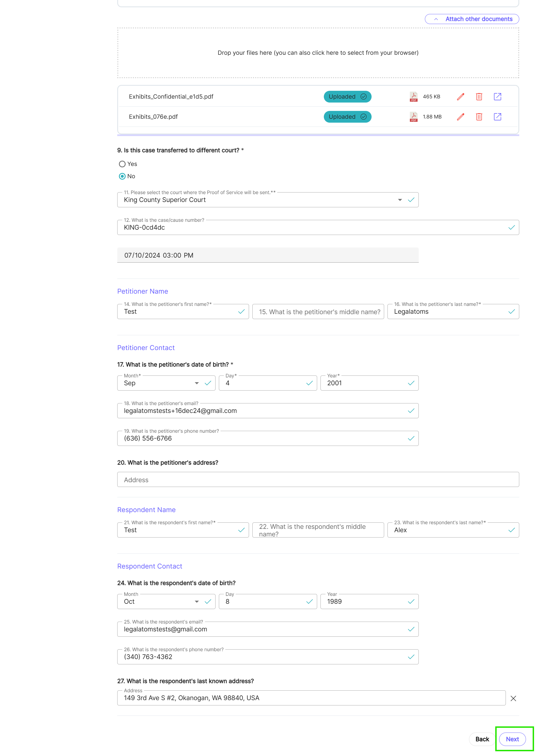The width and height of the screenshot is (536, 756).
Task: Click the petitioner's middle name field
Action: pyautogui.click(x=318, y=312)
